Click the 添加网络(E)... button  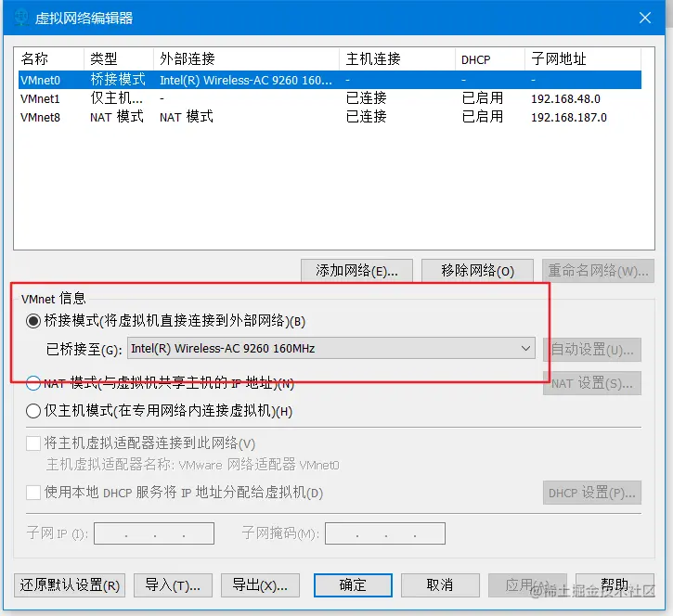click(357, 271)
